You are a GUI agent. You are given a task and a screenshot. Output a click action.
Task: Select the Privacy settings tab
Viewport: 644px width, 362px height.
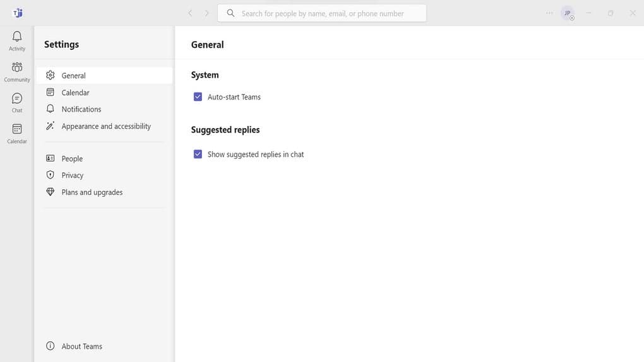tap(104, 175)
